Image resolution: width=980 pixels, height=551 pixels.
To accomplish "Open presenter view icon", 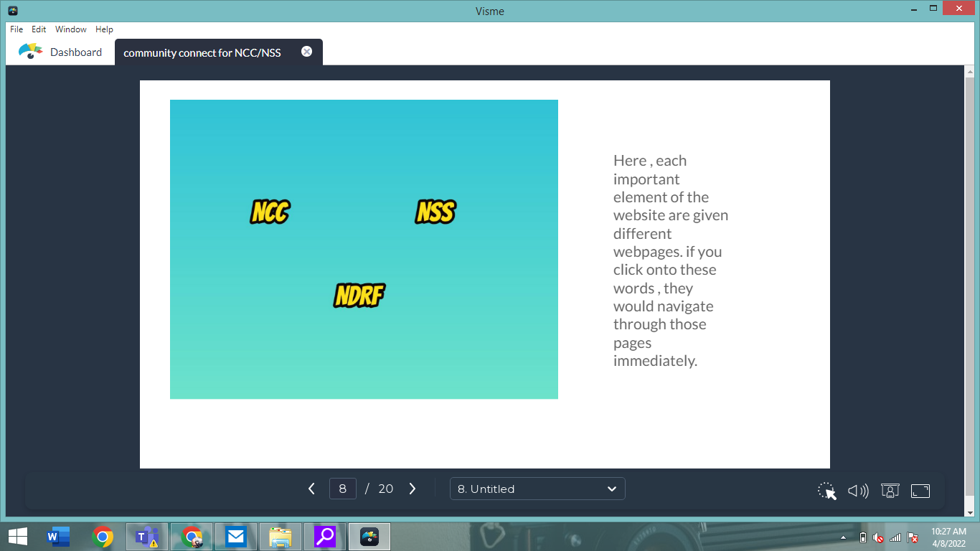I will coord(890,491).
